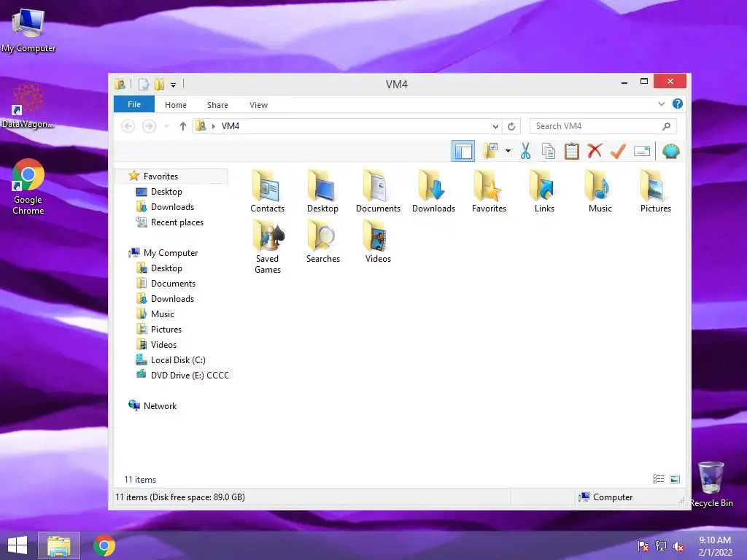Viewport: 747px width, 560px height.
Task: Open the folder options dropdown arrow
Action: (508, 152)
